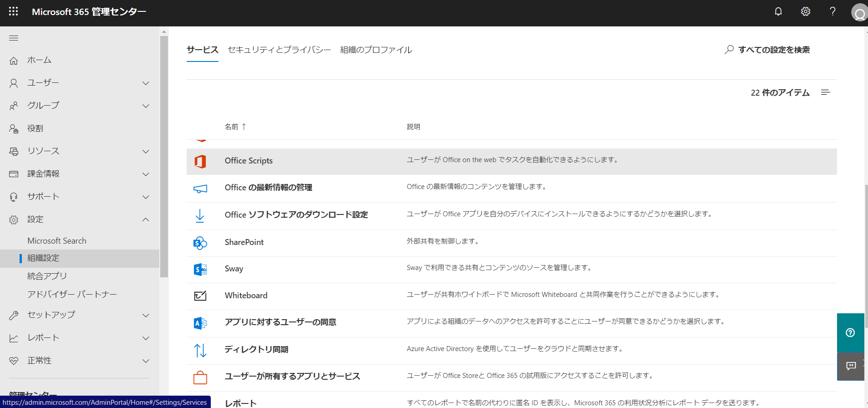The image size is (868, 408).
Task: Click the shopping bag icon for ユーザーが所有するアプリ
Action: [200, 377]
